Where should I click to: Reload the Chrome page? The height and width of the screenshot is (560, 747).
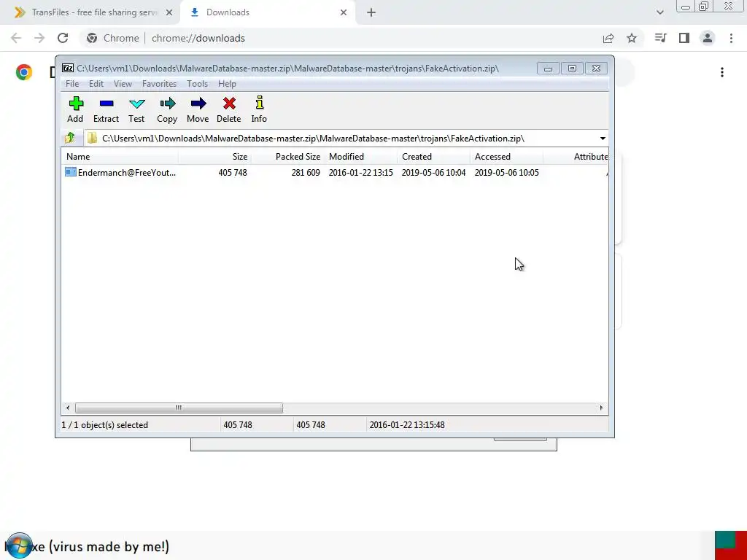tap(63, 38)
